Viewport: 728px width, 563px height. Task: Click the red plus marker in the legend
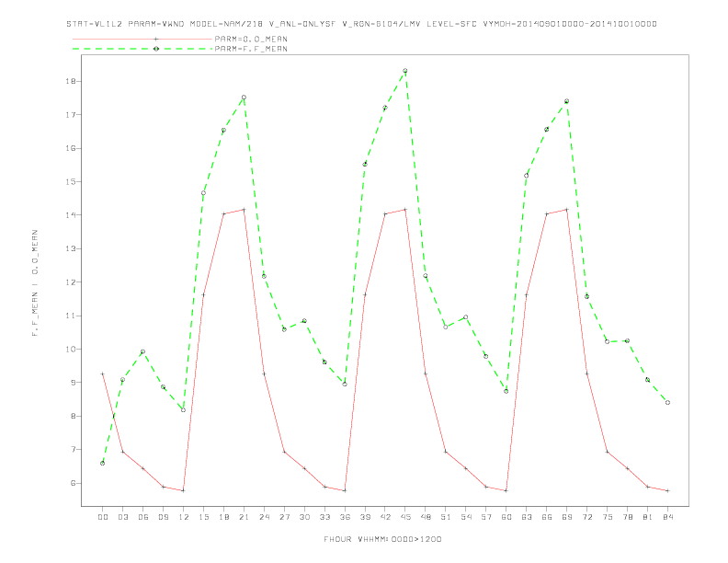coord(156,39)
